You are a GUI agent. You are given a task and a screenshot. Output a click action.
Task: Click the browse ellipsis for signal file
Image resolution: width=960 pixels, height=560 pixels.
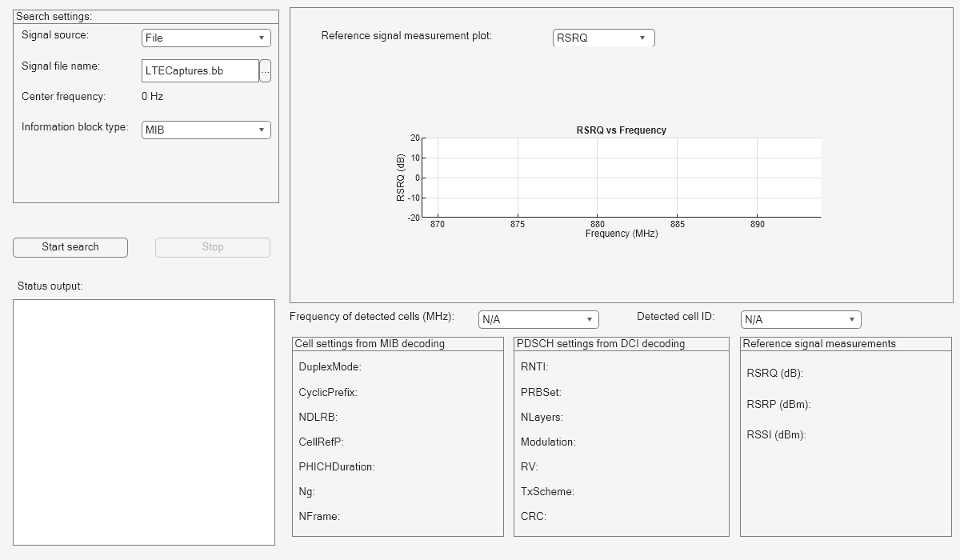coord(265,70)
